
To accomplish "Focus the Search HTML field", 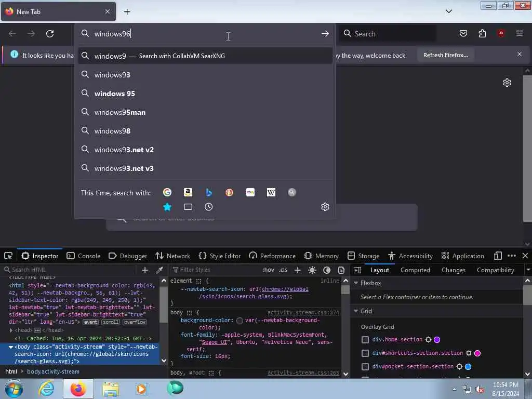I will coord(69,270).
